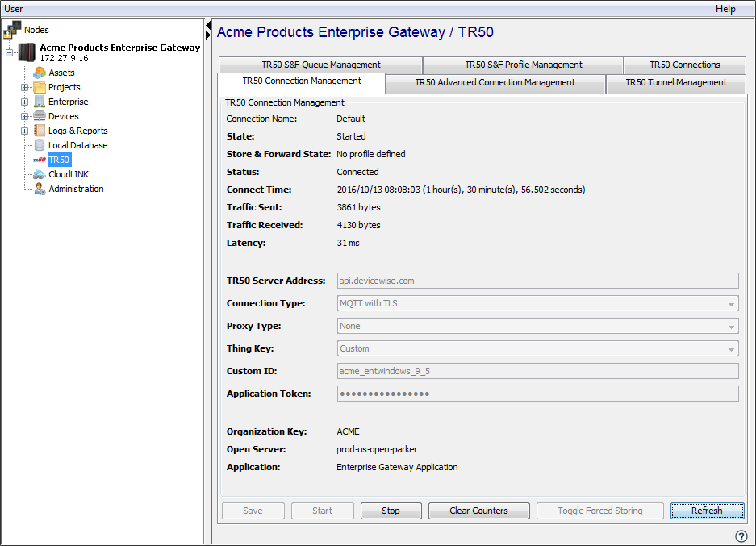
Task: Click the Nodes label
Action: pyautogui.click(x=36, y=30)
